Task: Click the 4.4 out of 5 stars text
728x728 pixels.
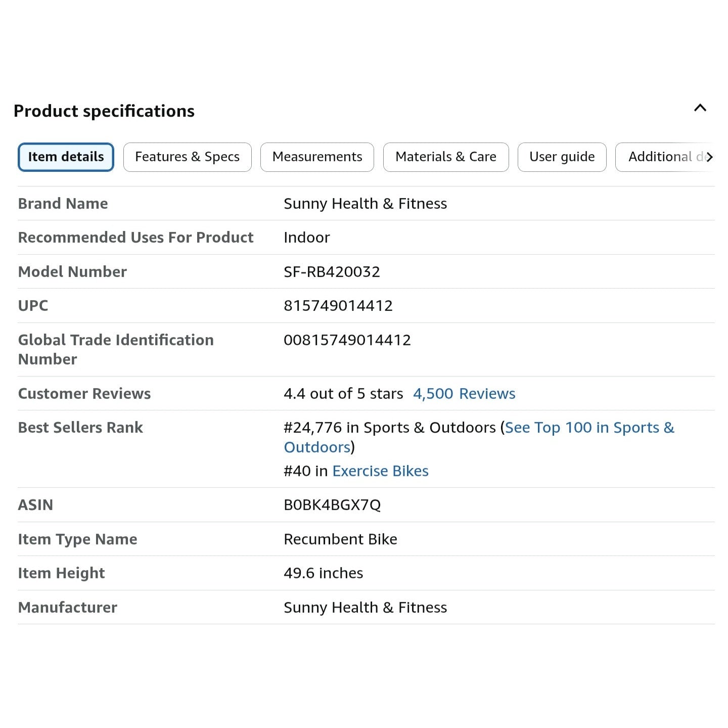Action: click(x=343, y=394)
